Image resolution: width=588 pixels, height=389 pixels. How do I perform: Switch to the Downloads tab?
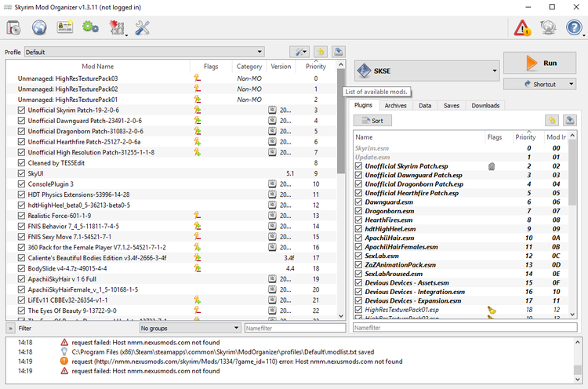click(x=485, y=105)
